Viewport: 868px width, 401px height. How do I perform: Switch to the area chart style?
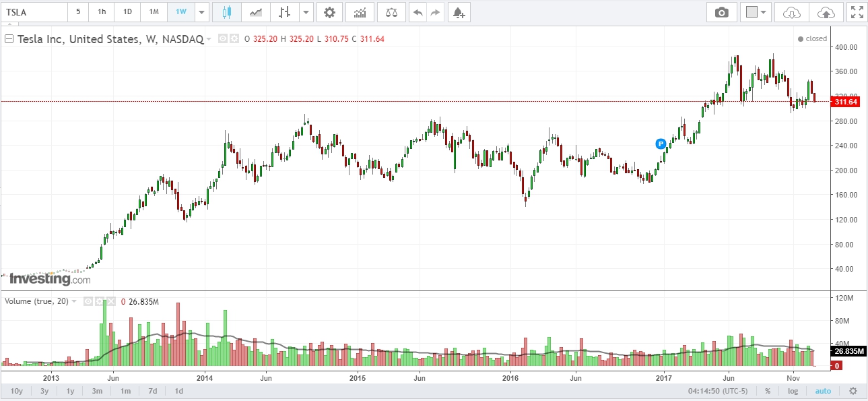[x=255, y=12]
